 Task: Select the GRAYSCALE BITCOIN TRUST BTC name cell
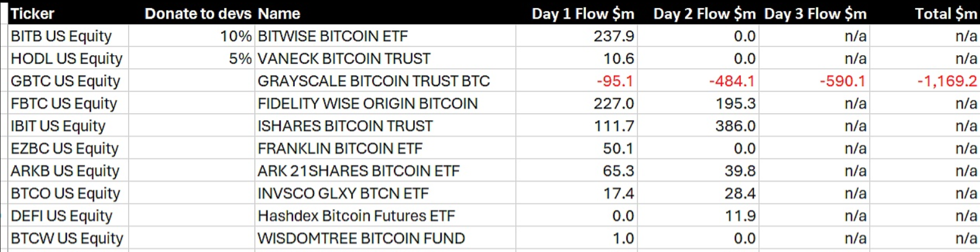tap(374, 81)
